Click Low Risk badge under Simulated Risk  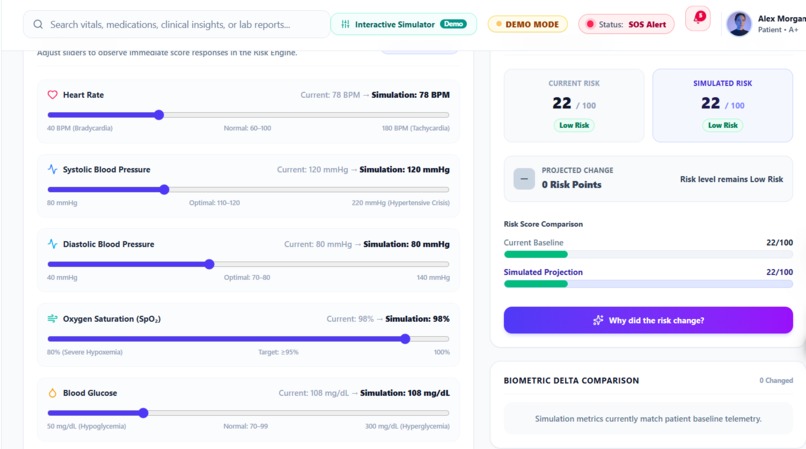pyautogui.click(x=722, y=125)
